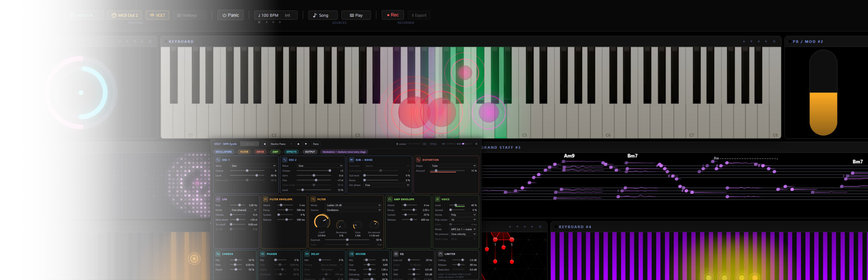Open the Electric Piano preset dropdown
Viewport: 868px width, 280px height.
[281, 144]
